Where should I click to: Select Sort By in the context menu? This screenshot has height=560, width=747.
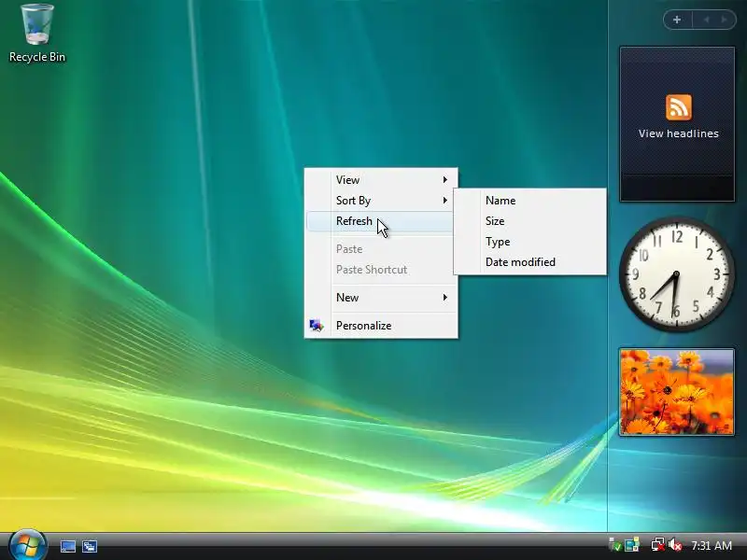coord(380,201)
